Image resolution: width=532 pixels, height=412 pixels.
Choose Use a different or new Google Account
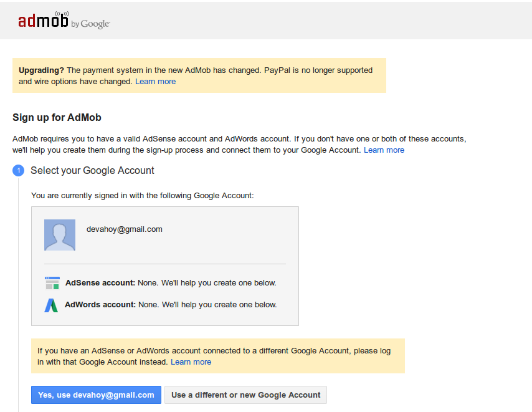tap(245, 395)
